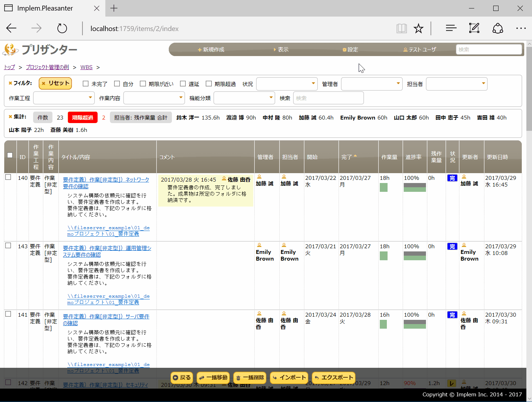Click 一括移動 bulk move button
The image size is (532, 402).
point(214,378)
